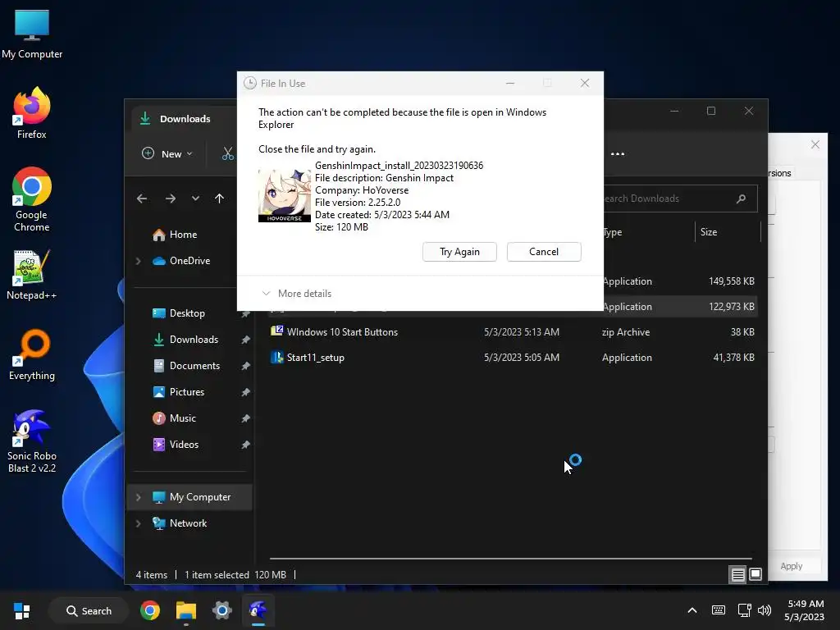Go back in File Explorer navigation
The width and height of the screenshot is (840, 630).
point(142,199)
